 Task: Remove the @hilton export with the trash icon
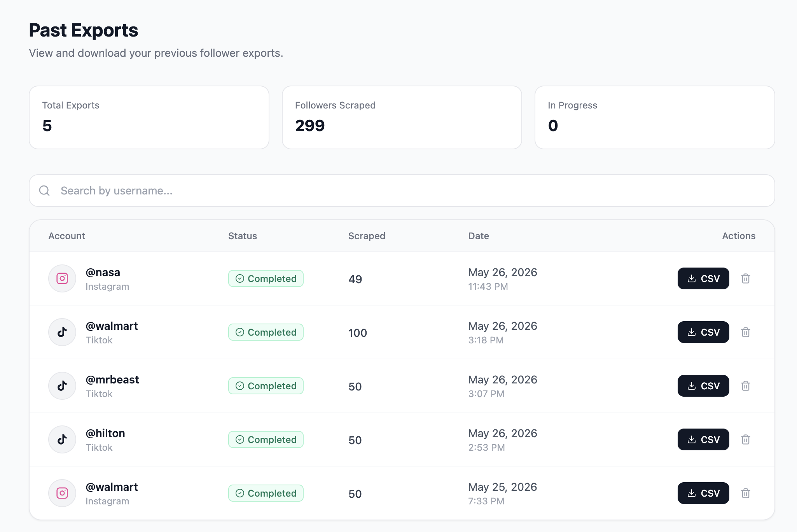[745, 439]
